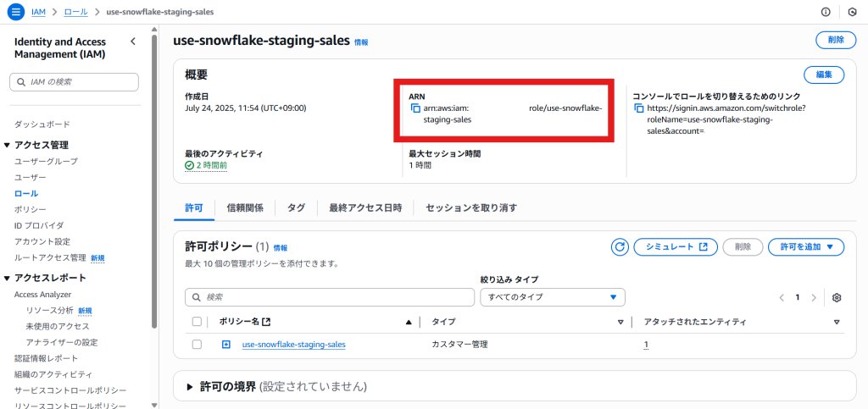Click the 削除 button for the role
This screenshot has width=868, height=409.
click(x=836, y=40)
